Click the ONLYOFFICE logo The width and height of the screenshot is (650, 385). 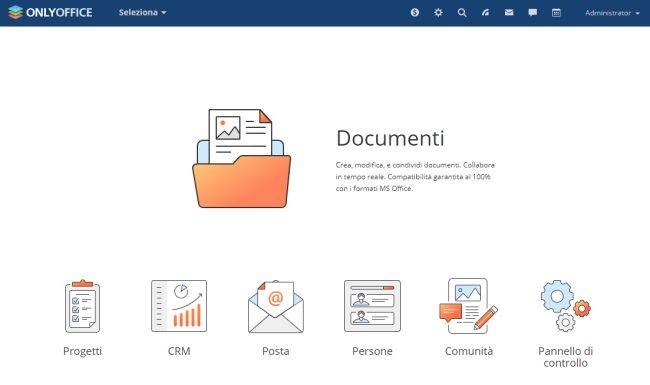[50, 12]
